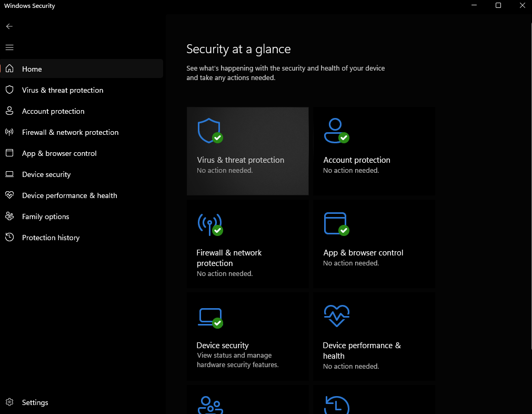Screen dimensions: 532x414
Task: Click the laptop icon on Device security tile
Action: click(209, 317)
